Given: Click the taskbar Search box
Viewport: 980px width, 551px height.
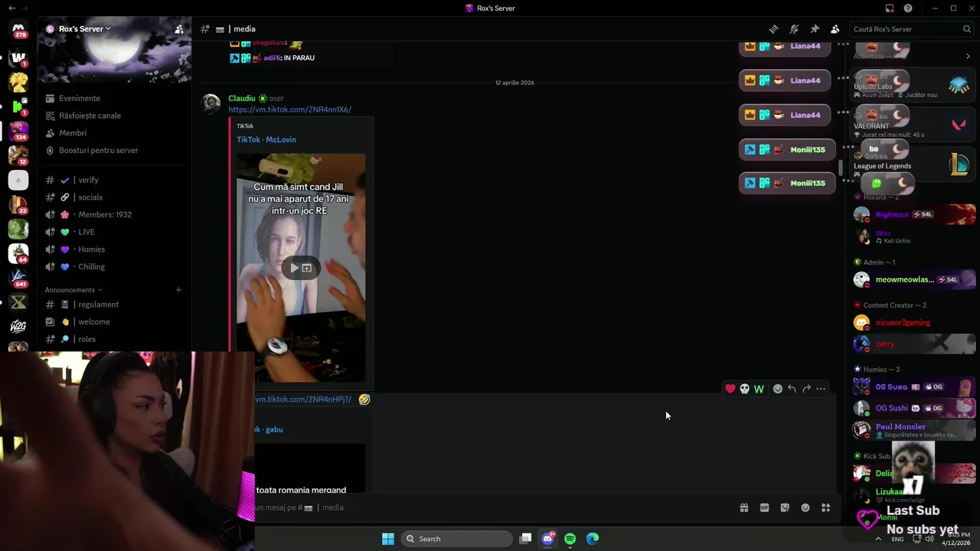Looking at the screenshot, I should coord(457,539).
